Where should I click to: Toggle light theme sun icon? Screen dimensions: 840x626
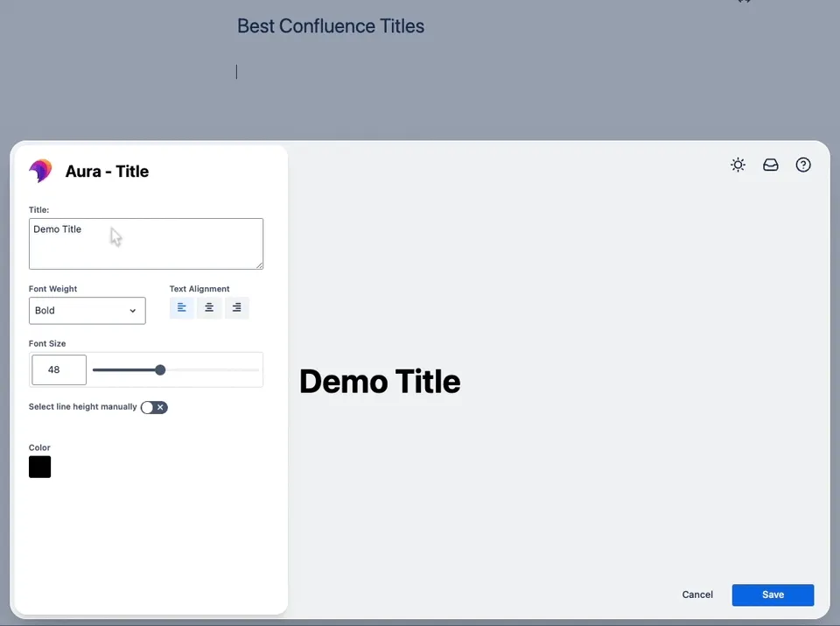click(x=738, y=165)
